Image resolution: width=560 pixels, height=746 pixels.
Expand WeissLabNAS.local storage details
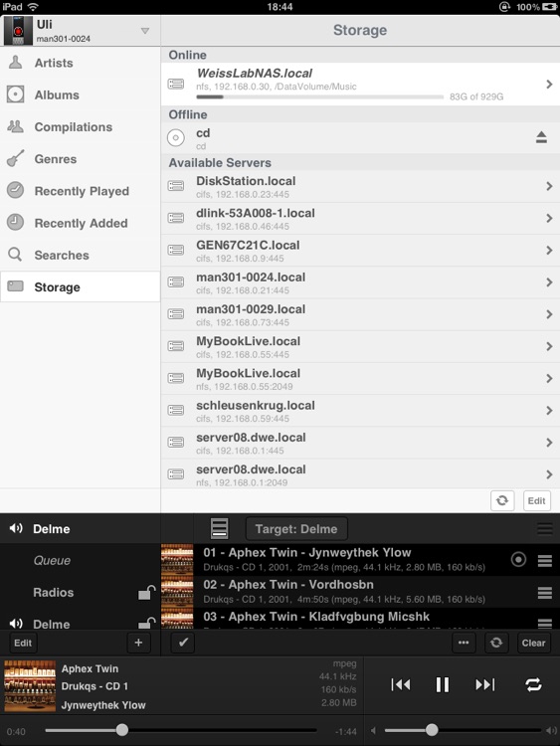[360, 85]
